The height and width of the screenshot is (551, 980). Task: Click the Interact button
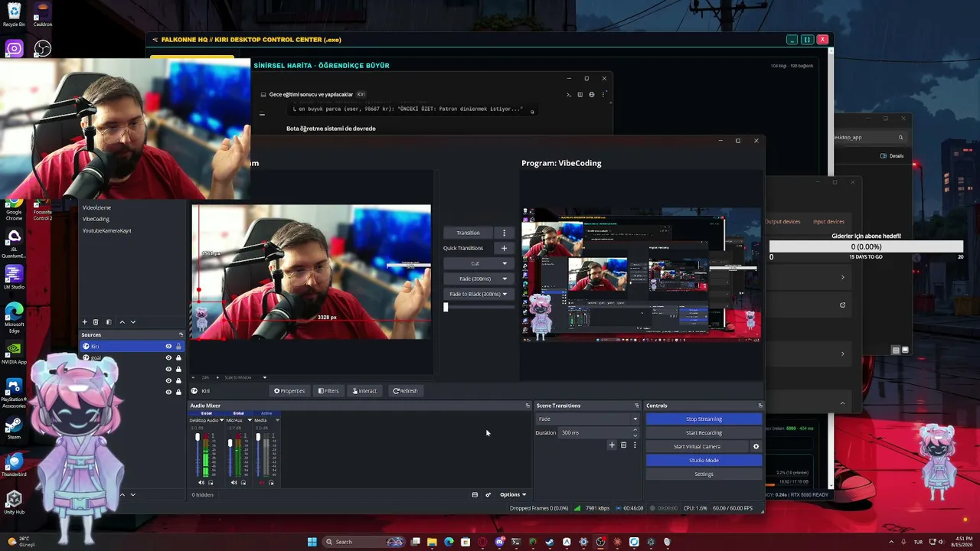tap(364, 391)
